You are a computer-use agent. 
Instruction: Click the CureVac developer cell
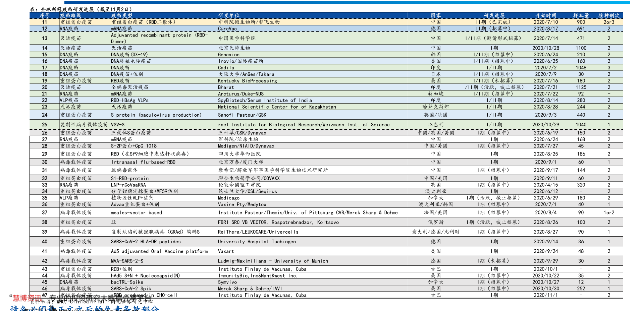[227, 29]
